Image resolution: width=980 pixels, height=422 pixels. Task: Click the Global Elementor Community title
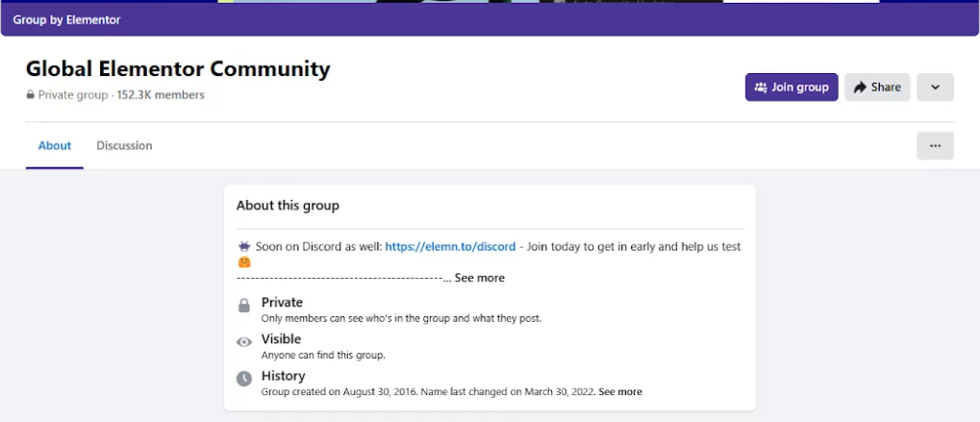coord(178,69)
